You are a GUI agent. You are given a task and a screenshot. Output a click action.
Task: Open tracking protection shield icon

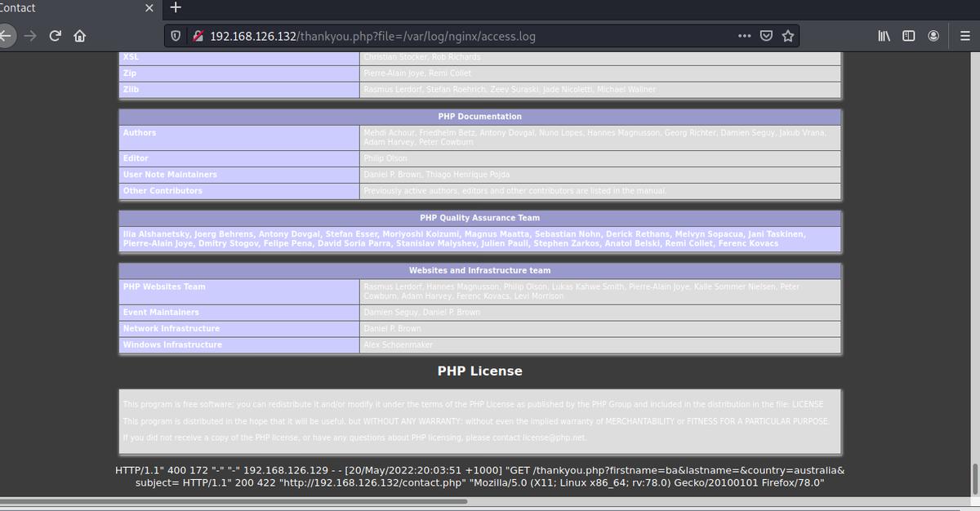tap(175, 36)
